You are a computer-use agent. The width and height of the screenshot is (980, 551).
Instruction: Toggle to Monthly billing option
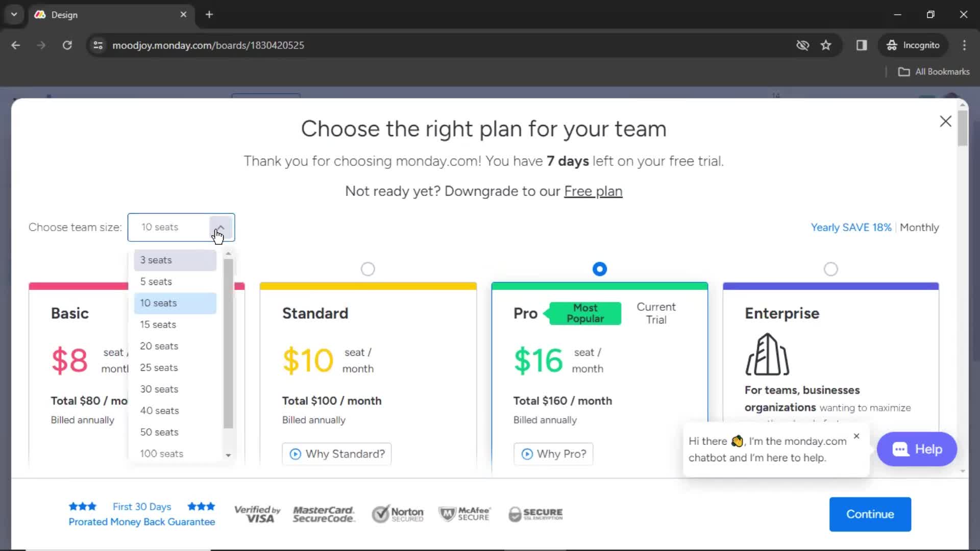[x=919, y=228]
